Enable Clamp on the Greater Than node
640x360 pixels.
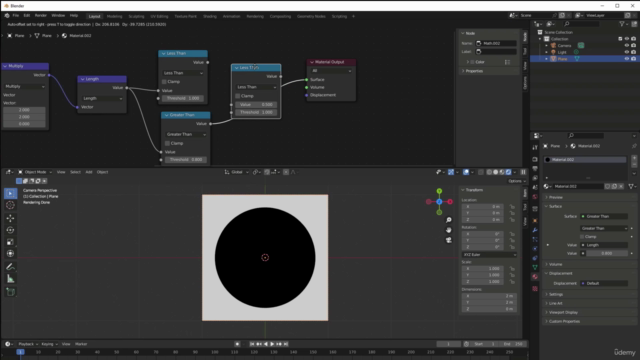point(167,143)
